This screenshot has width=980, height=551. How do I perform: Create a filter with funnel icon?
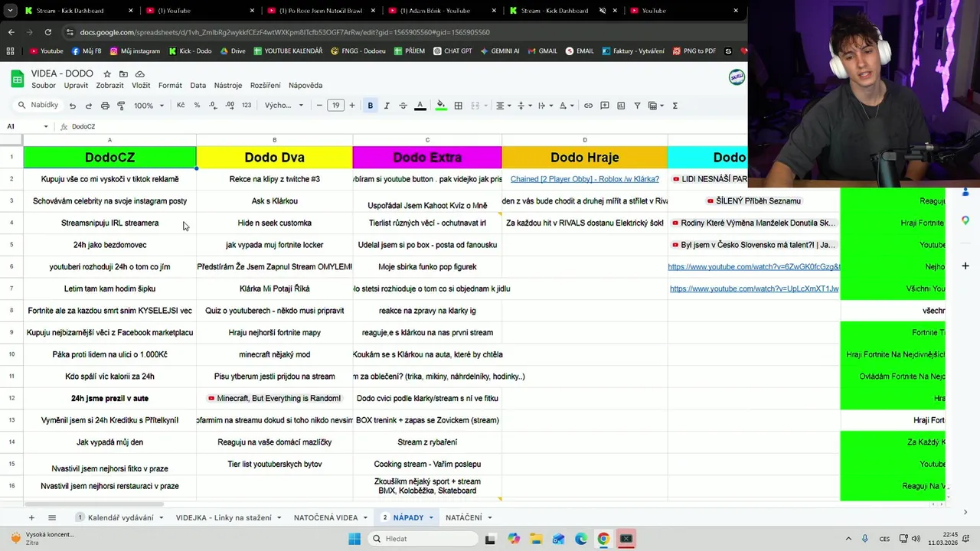click(637, 106)
